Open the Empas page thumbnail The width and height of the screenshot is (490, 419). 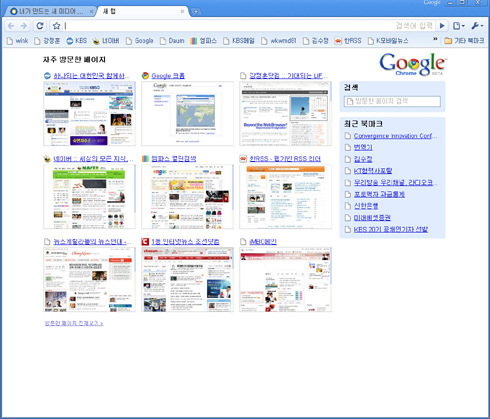click(x=187, y=197)
